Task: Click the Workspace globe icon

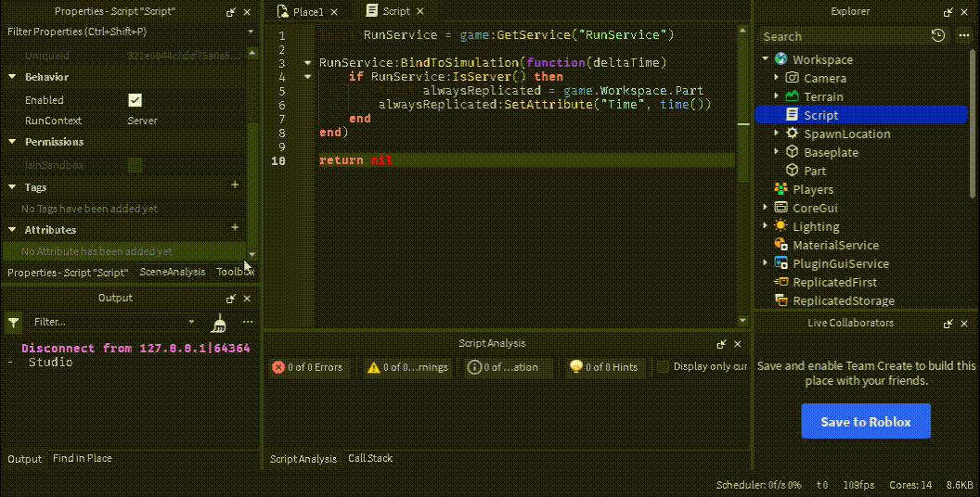Action: [x=780, y=58]
